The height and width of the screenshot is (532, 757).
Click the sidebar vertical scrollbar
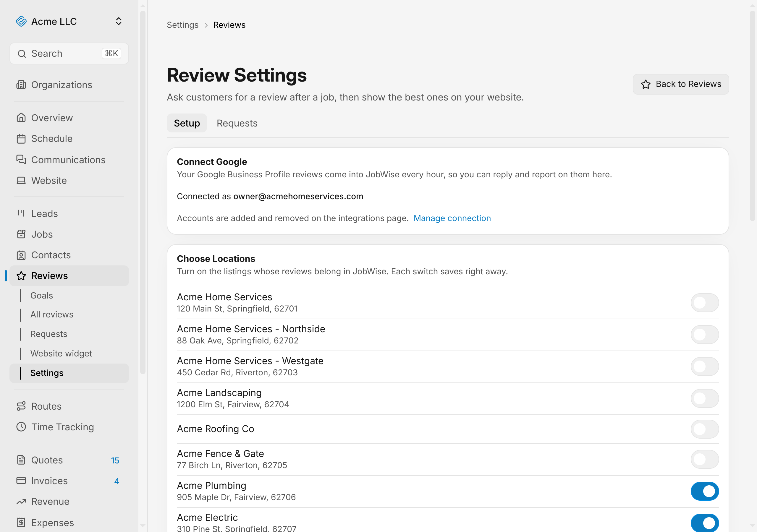point(143,192)
